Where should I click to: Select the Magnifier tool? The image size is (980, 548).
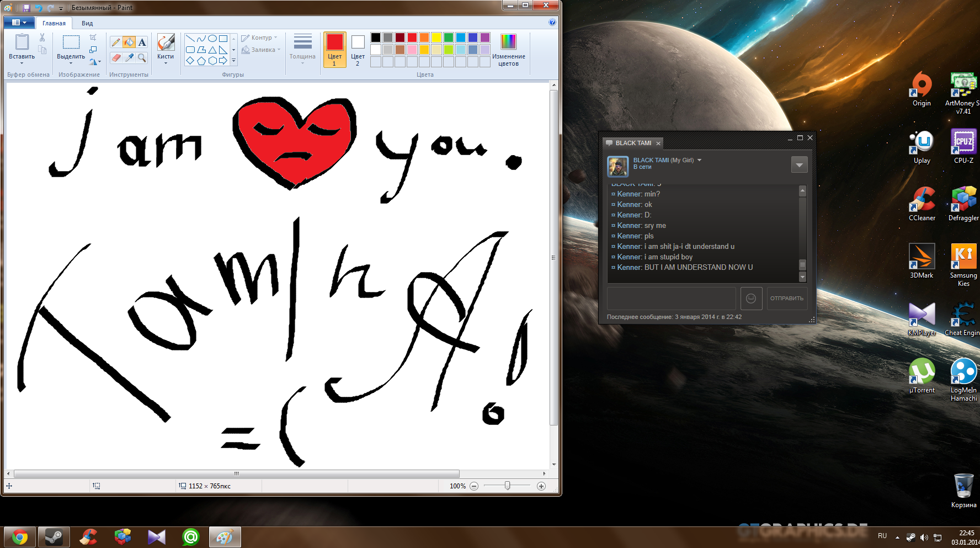142,57
